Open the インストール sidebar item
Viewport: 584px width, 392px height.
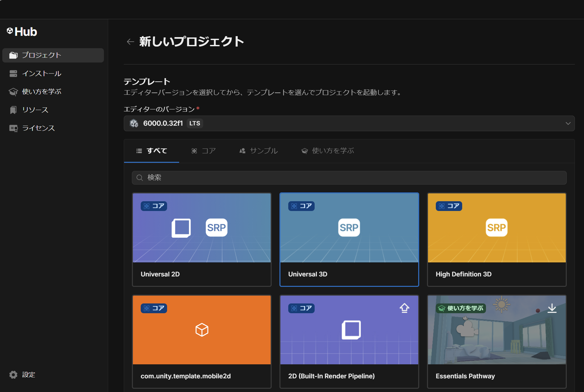[x=41, y=74]
